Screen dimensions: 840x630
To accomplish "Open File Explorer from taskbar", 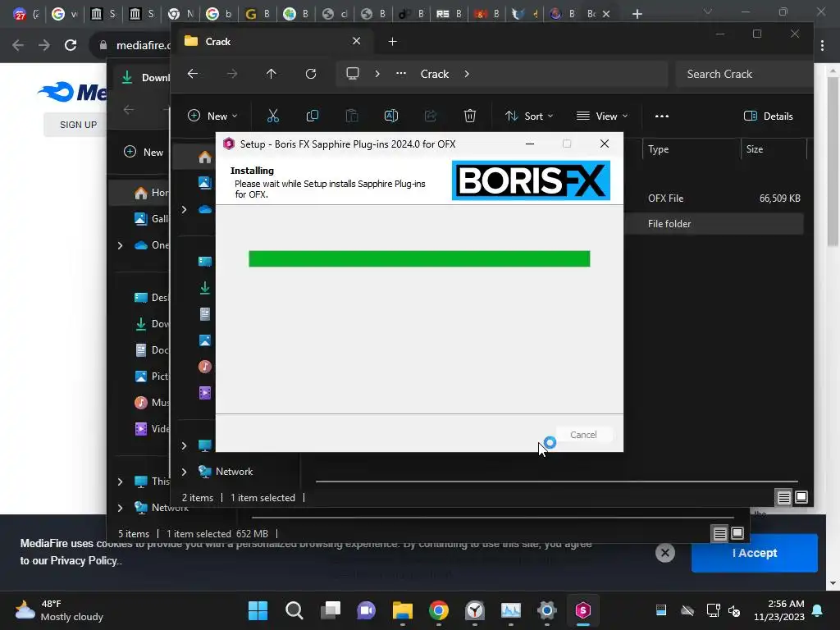I will coord(402,610).
